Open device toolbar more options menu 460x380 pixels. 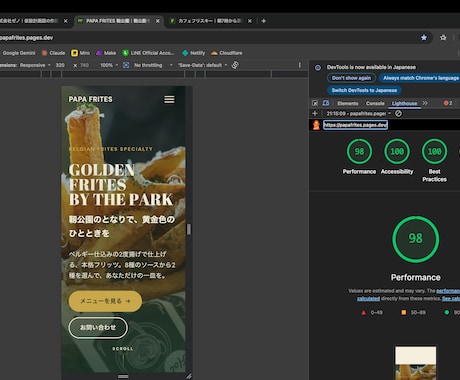tap(300, 65)
